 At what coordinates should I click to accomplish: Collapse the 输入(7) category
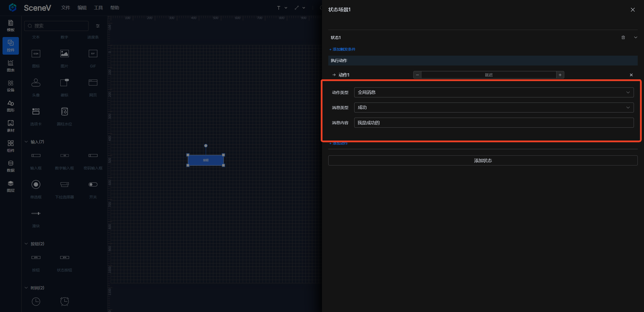tap(26, 142)
